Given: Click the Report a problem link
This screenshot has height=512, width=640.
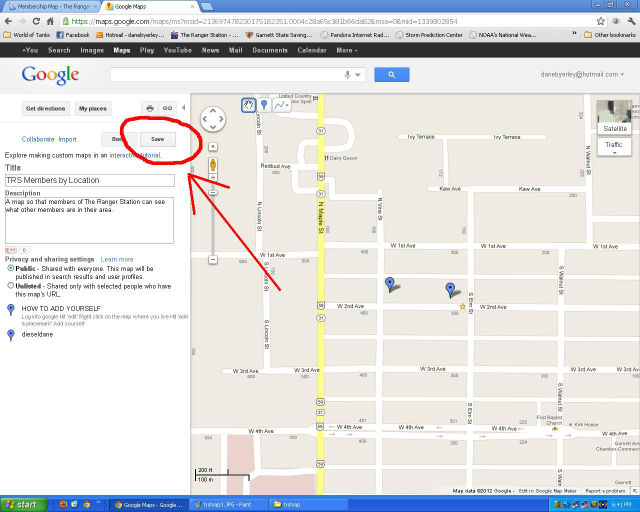Looking at the screenshot, I should click(x=605, y=491).
